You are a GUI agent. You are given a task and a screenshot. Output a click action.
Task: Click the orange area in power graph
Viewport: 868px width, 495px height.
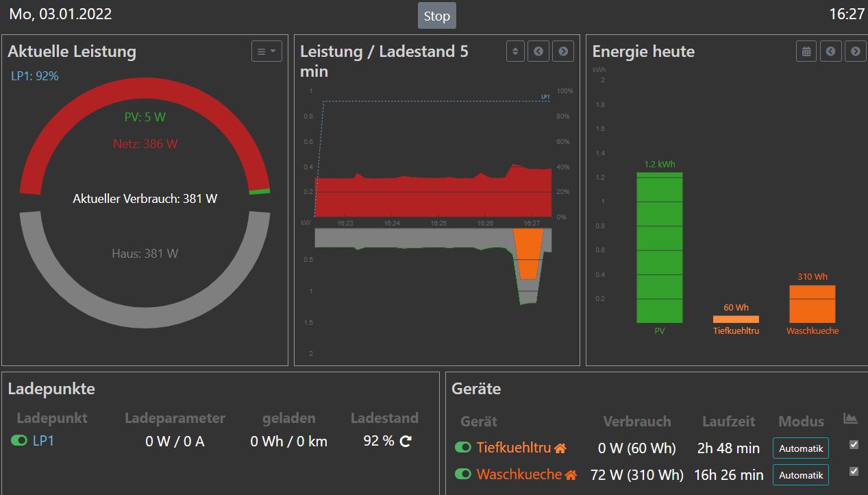click(x=528, y=252)
